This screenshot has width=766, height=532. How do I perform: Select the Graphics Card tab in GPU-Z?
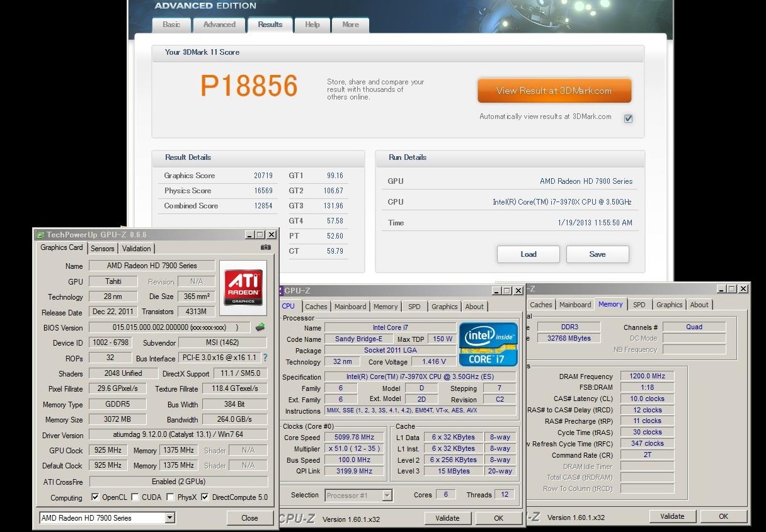(x=62, y=247)
